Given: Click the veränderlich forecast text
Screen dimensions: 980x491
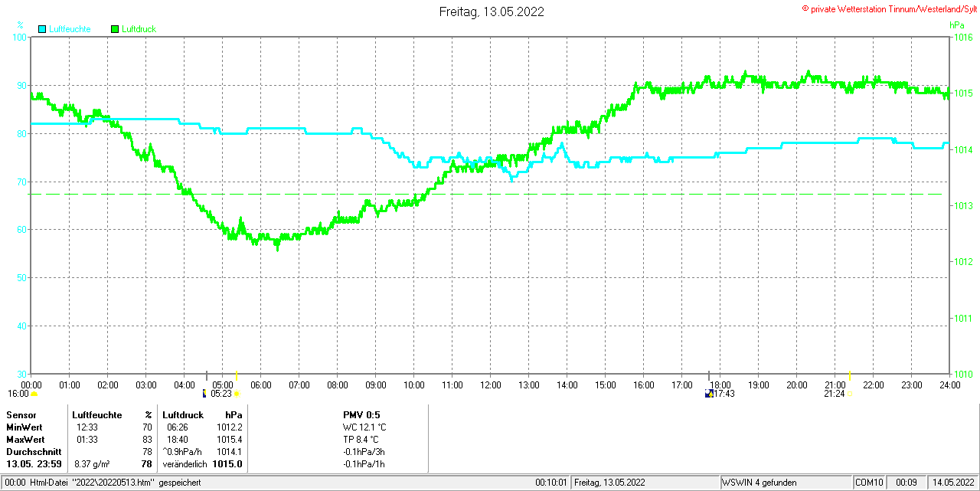Looking at the screenshot, I should click(x=185, y=464).
